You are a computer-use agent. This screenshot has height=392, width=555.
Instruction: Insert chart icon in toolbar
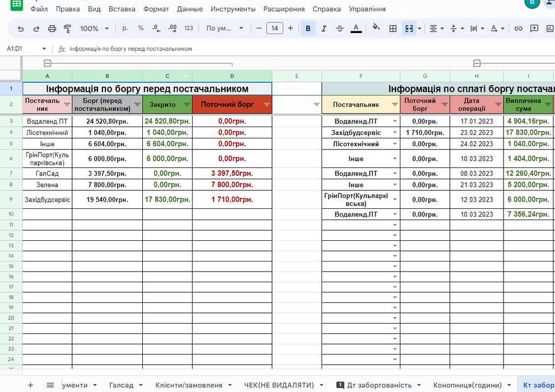point(550,29)
